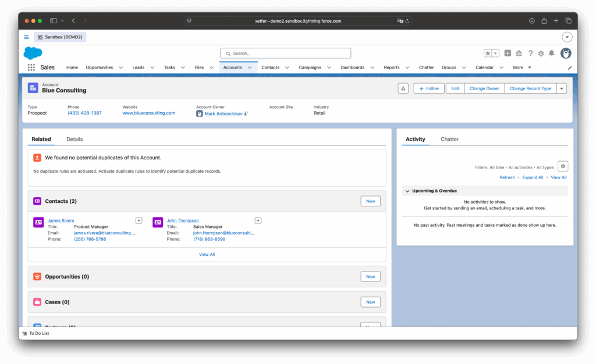
Task: Create a New case
Action: pos(370,302)
